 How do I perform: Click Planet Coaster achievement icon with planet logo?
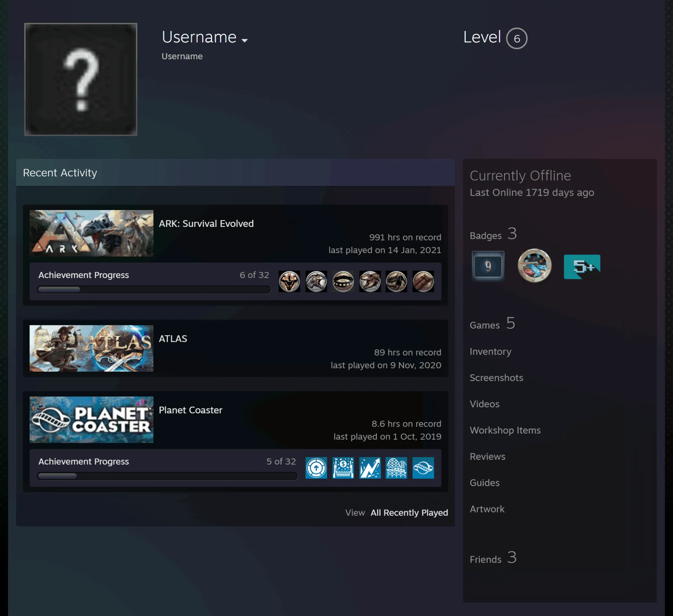[x=423, y=468]
